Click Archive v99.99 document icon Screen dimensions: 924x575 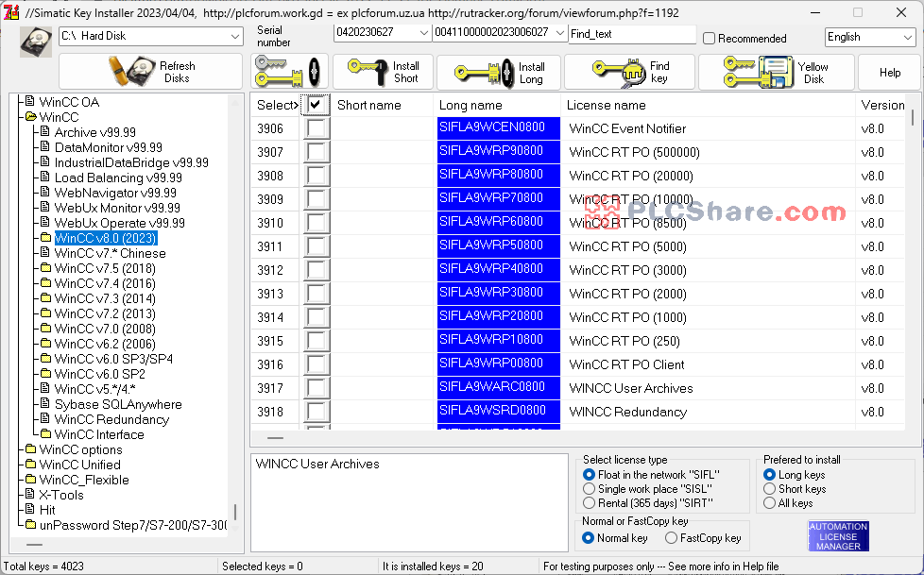45,131
